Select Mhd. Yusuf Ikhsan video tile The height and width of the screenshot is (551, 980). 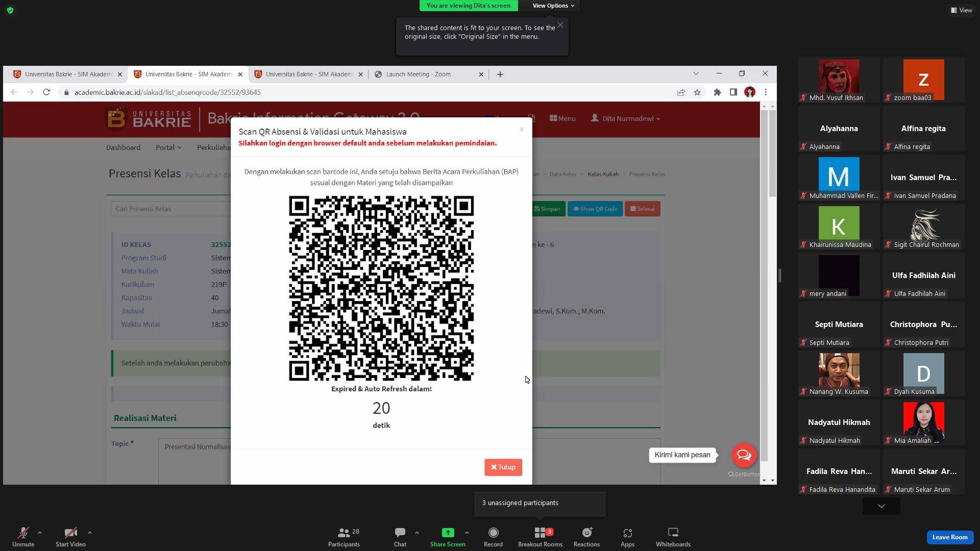(x=839, y=80)
